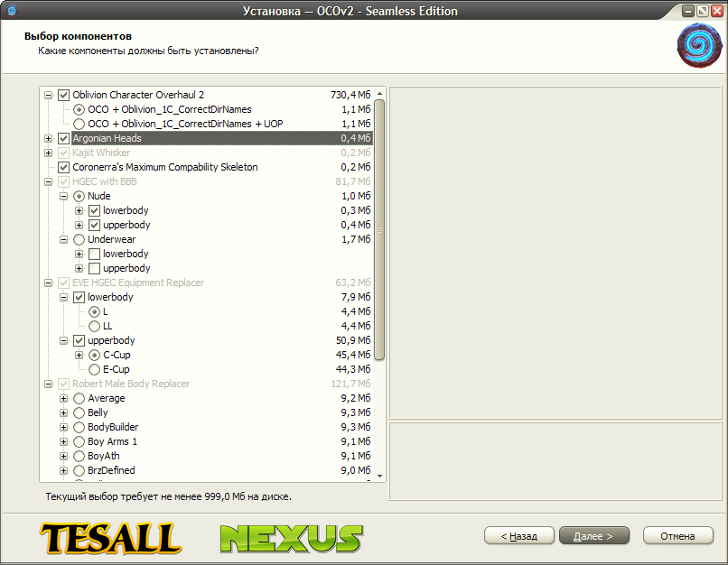Image resolution: width=728 pixels, height=565 pixels.
Task: Expand the Argonian Heads tree node
Action: [48, 138]
